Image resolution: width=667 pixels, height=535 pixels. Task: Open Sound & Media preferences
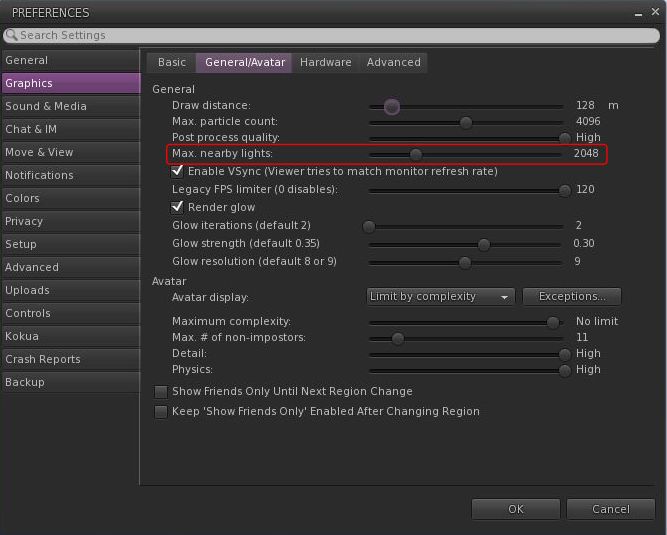tap(46, 106)
